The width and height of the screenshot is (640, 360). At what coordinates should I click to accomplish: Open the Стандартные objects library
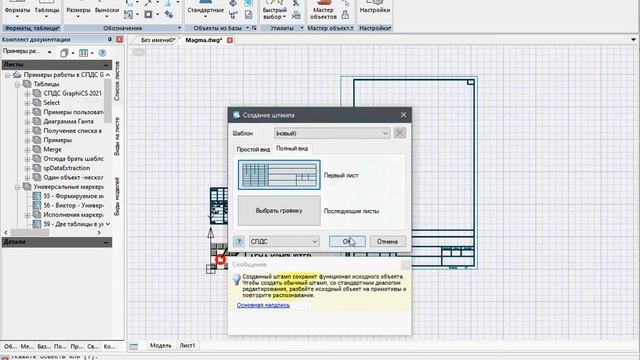point(205,10)
